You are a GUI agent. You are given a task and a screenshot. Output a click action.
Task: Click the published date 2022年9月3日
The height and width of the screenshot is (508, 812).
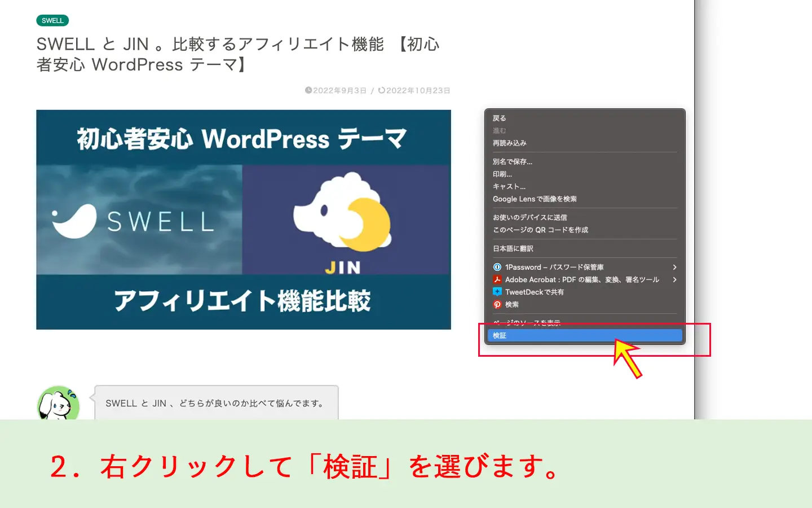339,90
